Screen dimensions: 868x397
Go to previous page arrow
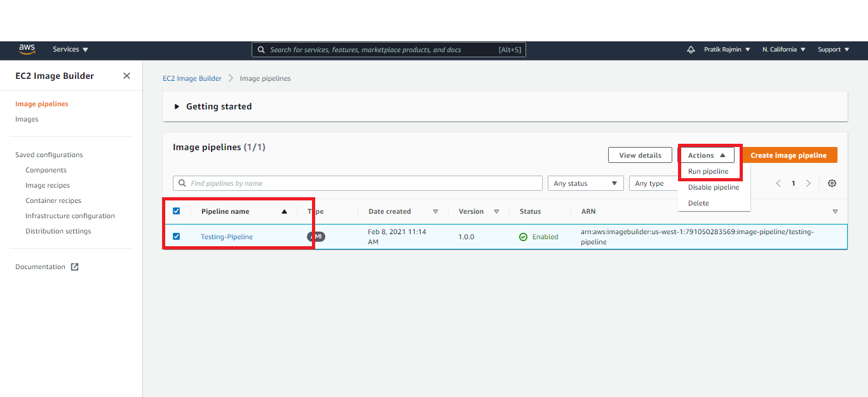(x=778, y=183)
